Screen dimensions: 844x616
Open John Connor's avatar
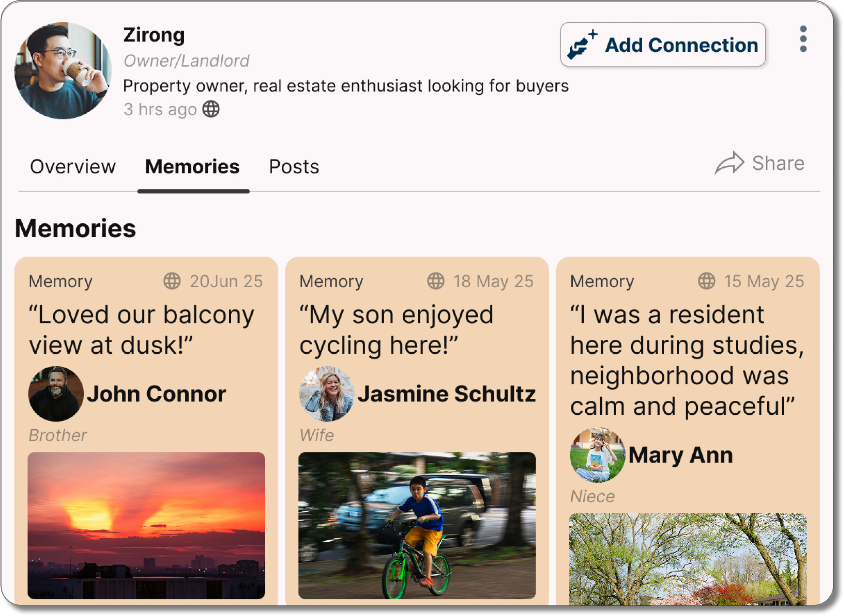pos(56,394)
